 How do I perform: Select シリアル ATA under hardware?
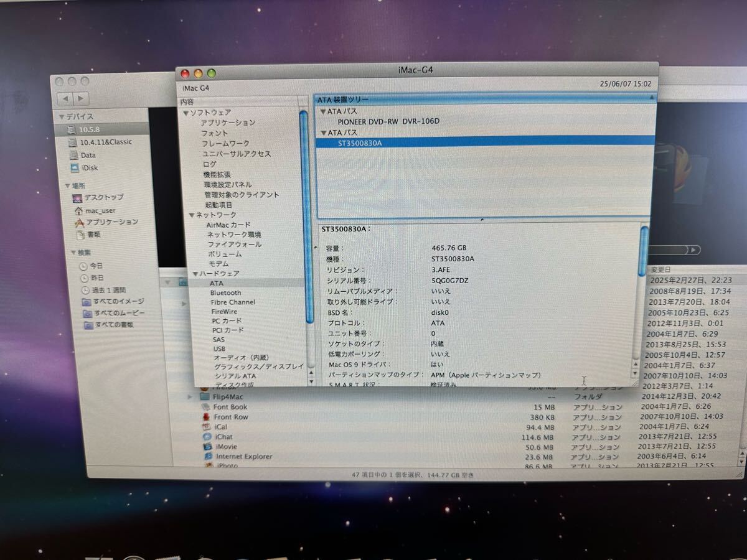click(x=235, y=376)
